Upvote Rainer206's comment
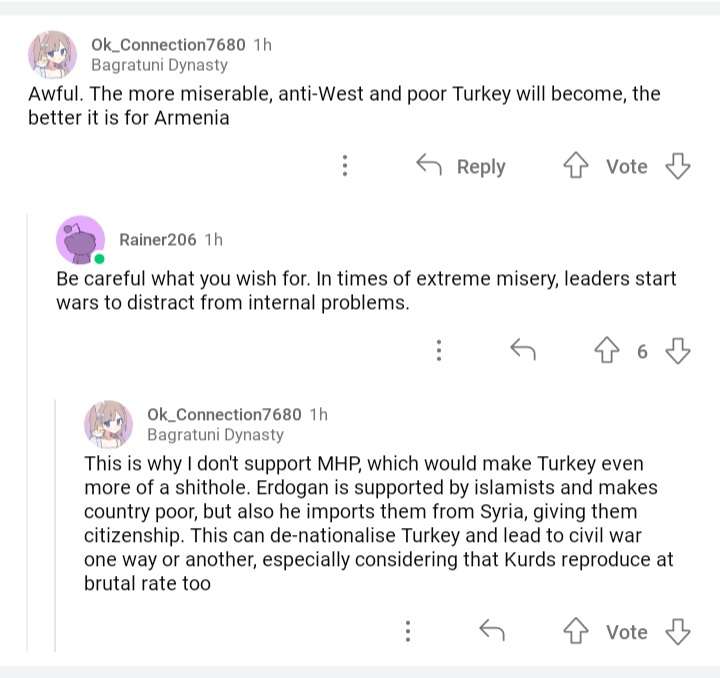This screenshot has width=720, height=678. point(606,350)
